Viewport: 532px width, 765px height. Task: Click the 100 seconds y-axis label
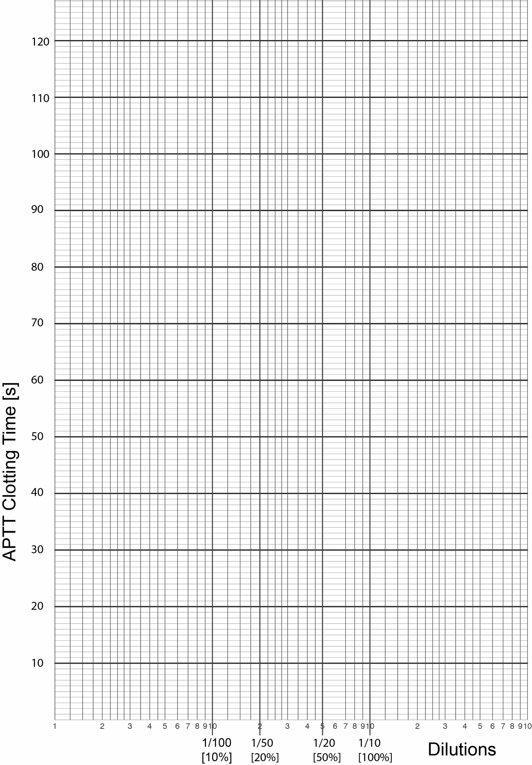40,154
